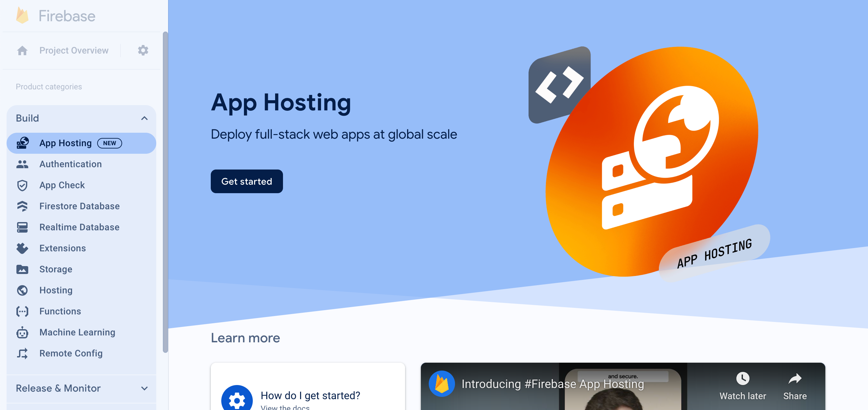Toggle the Build section collapse arrow
The image size is (868, 410).
[144, 118]
